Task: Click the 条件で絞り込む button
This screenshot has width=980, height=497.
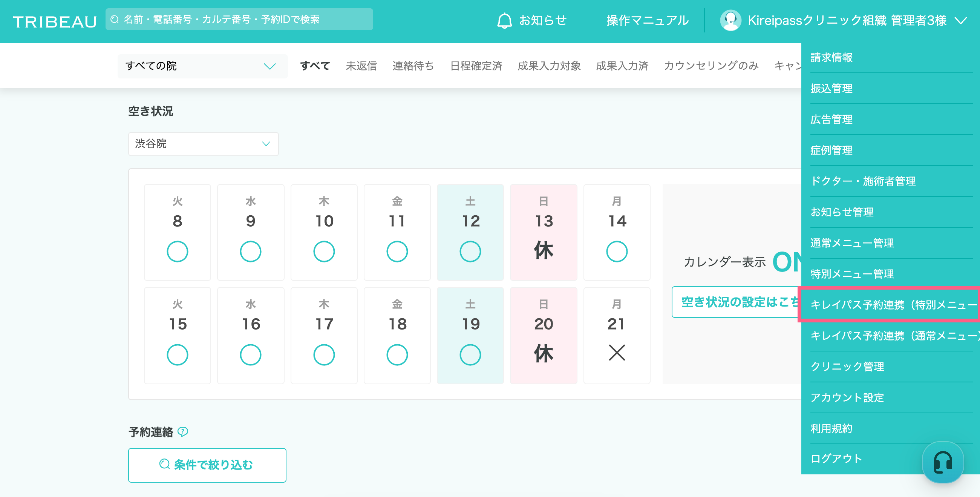Action: point(207,465)
